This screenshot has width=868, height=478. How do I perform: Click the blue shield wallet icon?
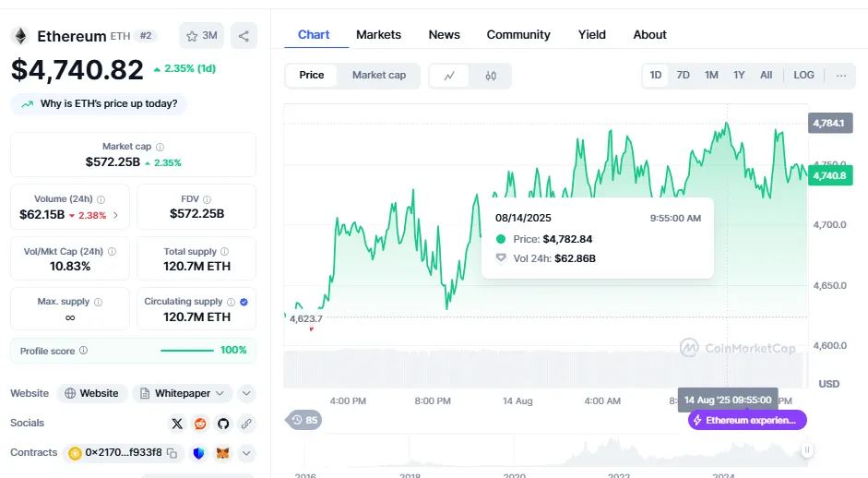coord(199,453)
